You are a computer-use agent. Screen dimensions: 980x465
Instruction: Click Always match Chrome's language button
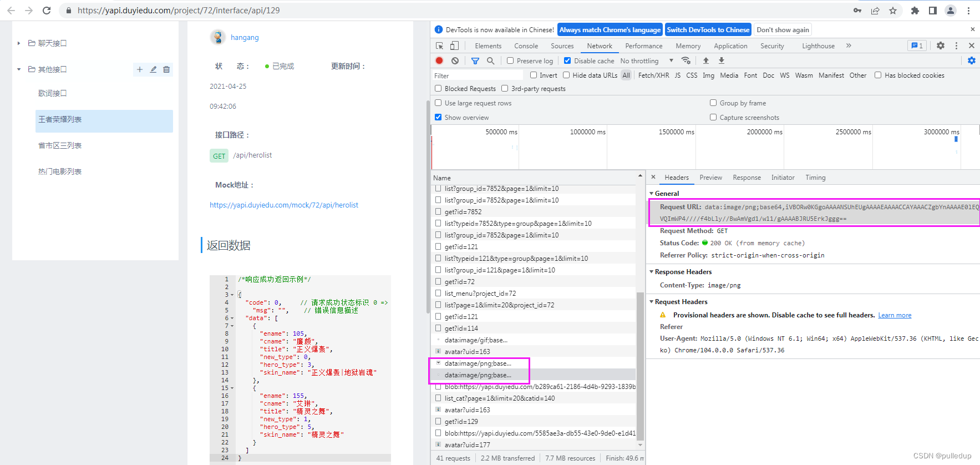pos(610,30)
